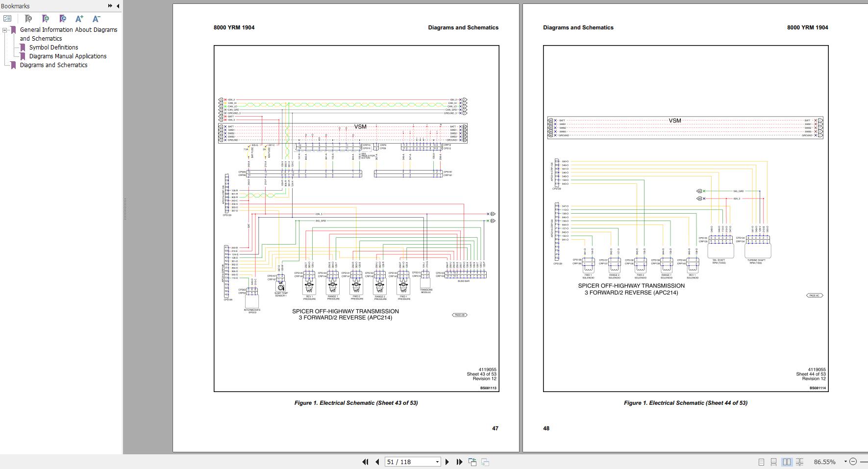Click the delete bookmark icon
Viewport: 868px width, 469px height.
[x=28, y=19]
